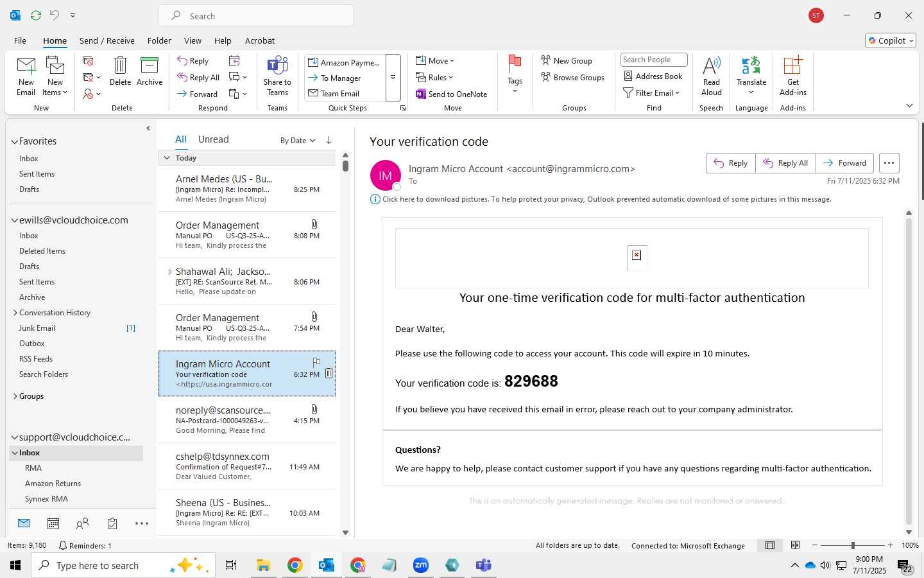Click the Undo icon in title bar
Screen dimensions: 924x578
pyautogui.click(x=55, y=15)
